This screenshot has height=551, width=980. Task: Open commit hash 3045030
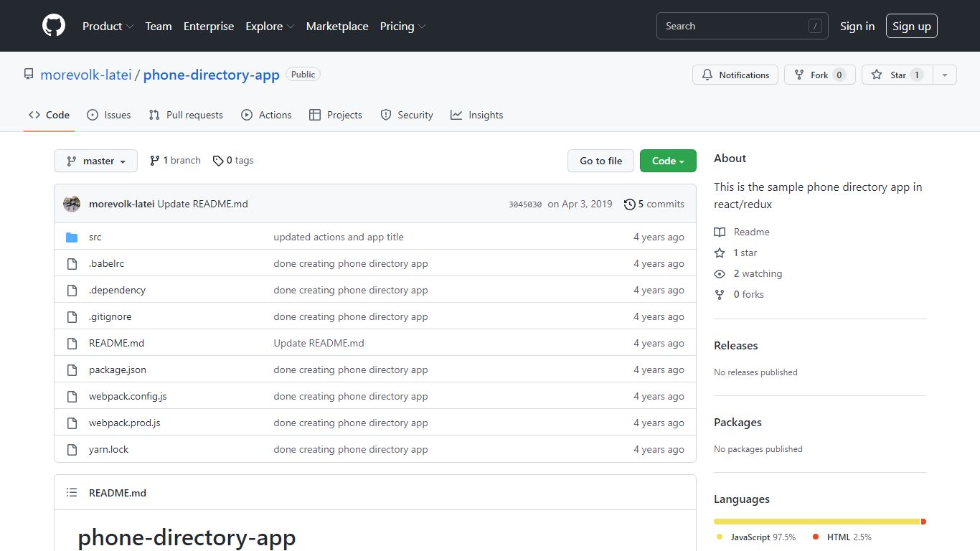click(525, 204)
